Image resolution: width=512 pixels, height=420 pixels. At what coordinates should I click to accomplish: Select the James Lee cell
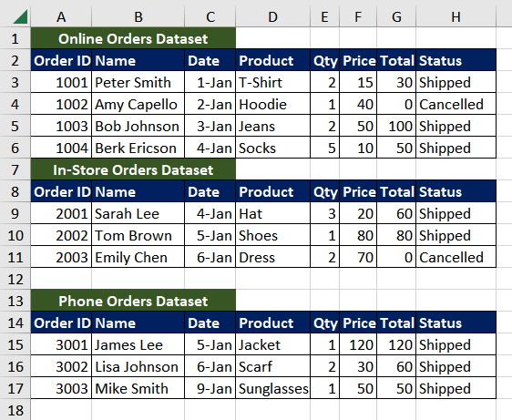[138, 344]
